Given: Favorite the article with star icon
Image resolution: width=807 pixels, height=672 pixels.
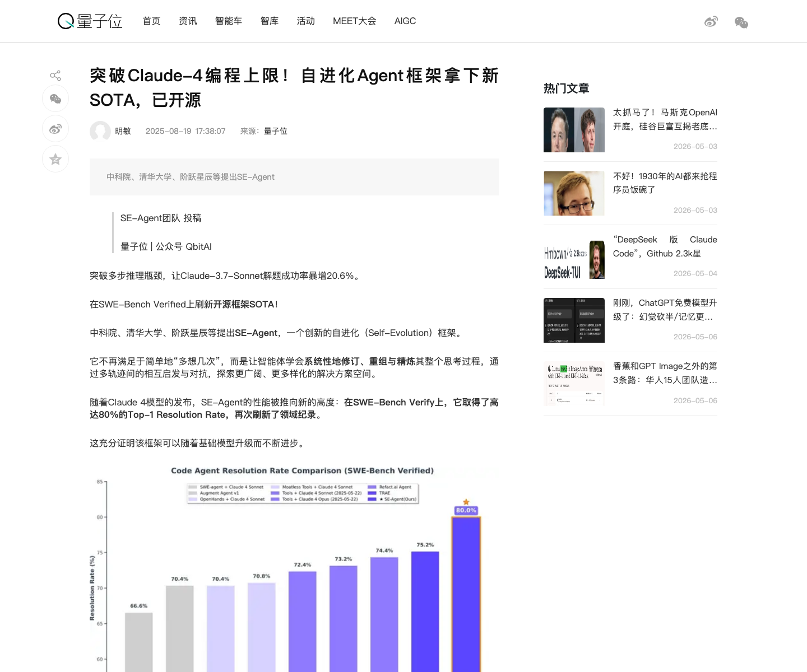Looking at the screenshot, I should (x=55, y=159).
